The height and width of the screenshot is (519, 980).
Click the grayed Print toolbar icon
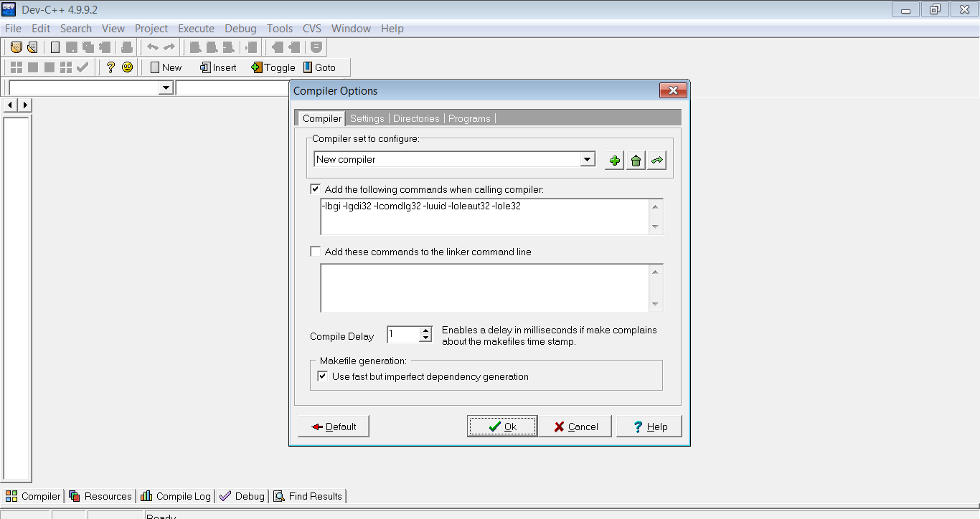pos(127,47)
